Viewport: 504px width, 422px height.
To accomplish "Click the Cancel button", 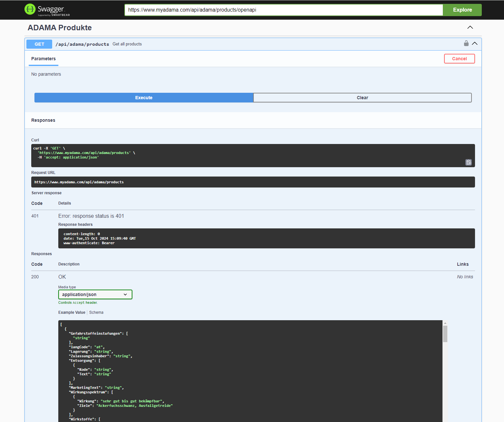I will [459, 59].
